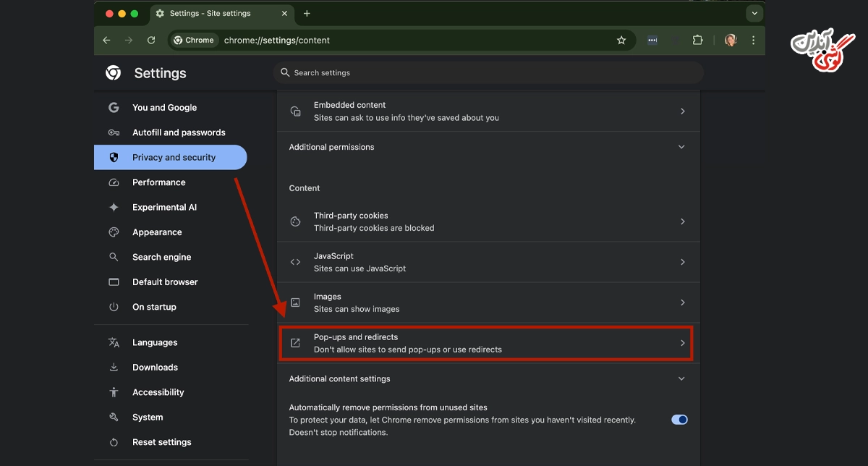Open the JavaScript settings row
Screen dimensions: 868x466
(488, 262)
